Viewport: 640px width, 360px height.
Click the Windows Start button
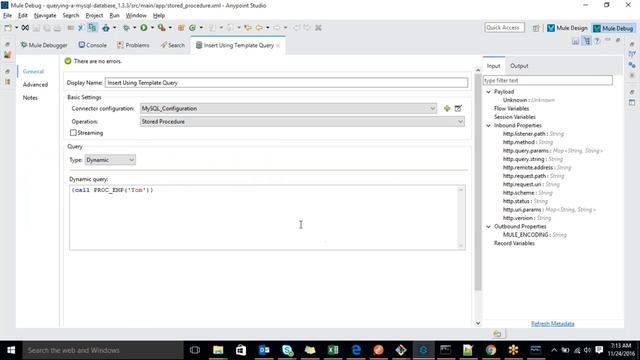pyautogui.click(x=11, y=350)
